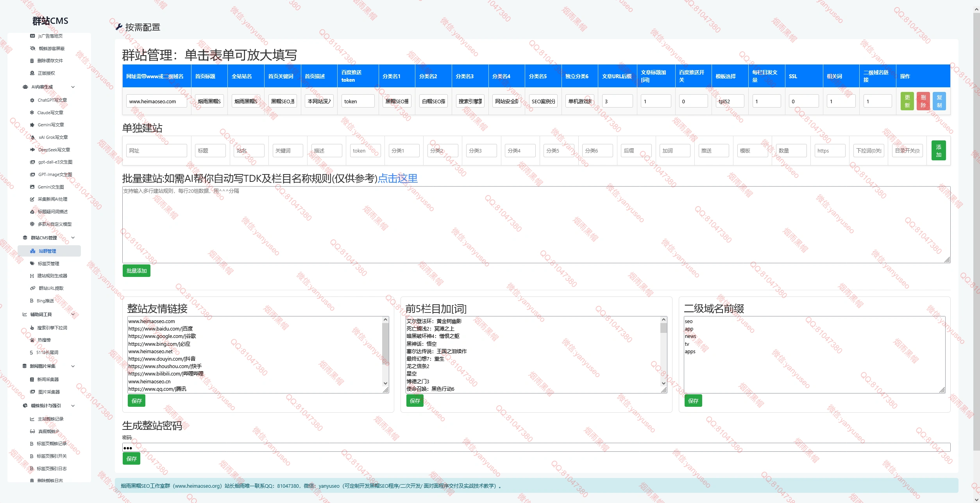Image resolution: width=980 pixels, height=503 pixels.
Task: Click the 批量添加 button
Action: tap(136, 271)
